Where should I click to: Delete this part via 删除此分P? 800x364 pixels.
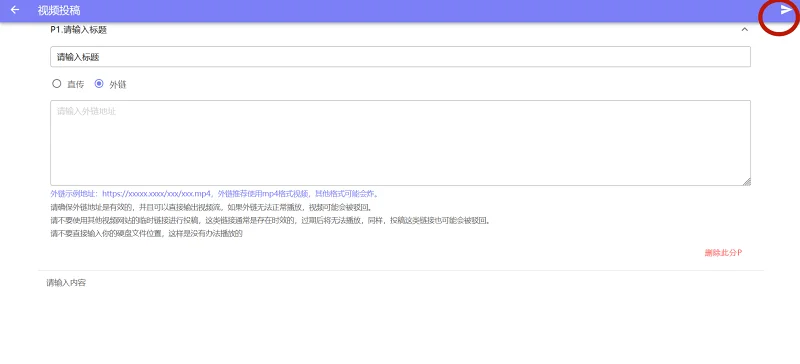point(723,253)
